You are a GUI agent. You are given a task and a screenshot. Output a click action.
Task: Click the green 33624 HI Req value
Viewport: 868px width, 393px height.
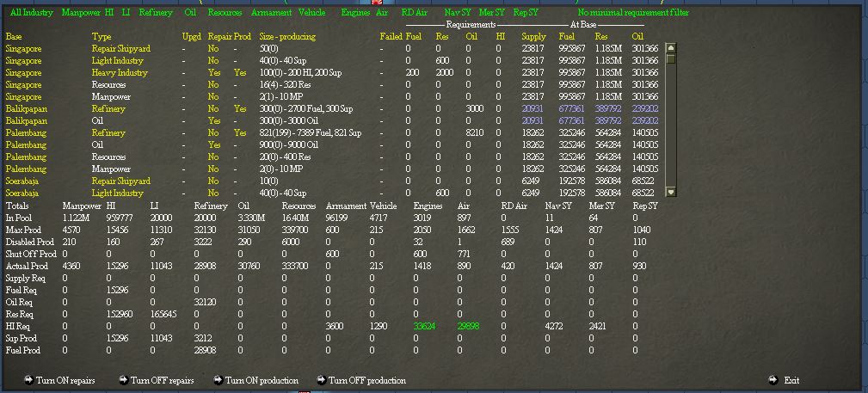coord(424,327)
